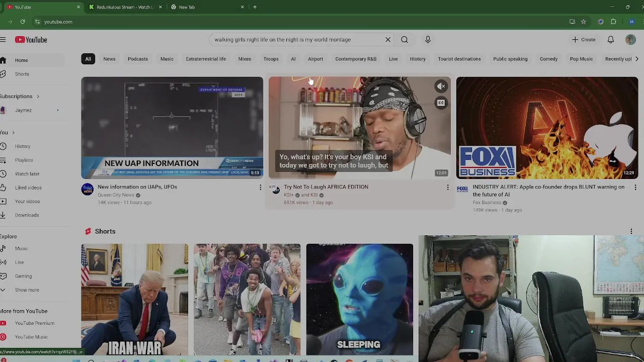Open Watch later in the sidebar
Viewport: 644px width, 362px height.
click(32, 174)
